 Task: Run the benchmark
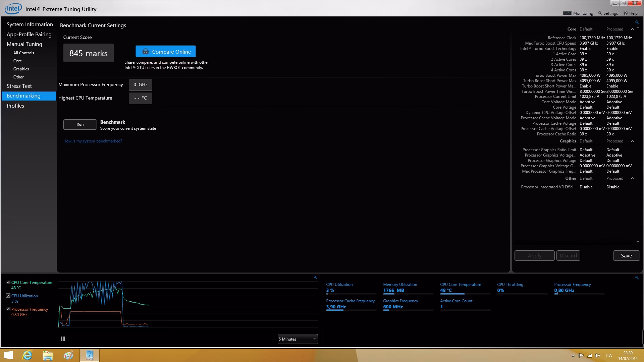[x=80, y=124]
